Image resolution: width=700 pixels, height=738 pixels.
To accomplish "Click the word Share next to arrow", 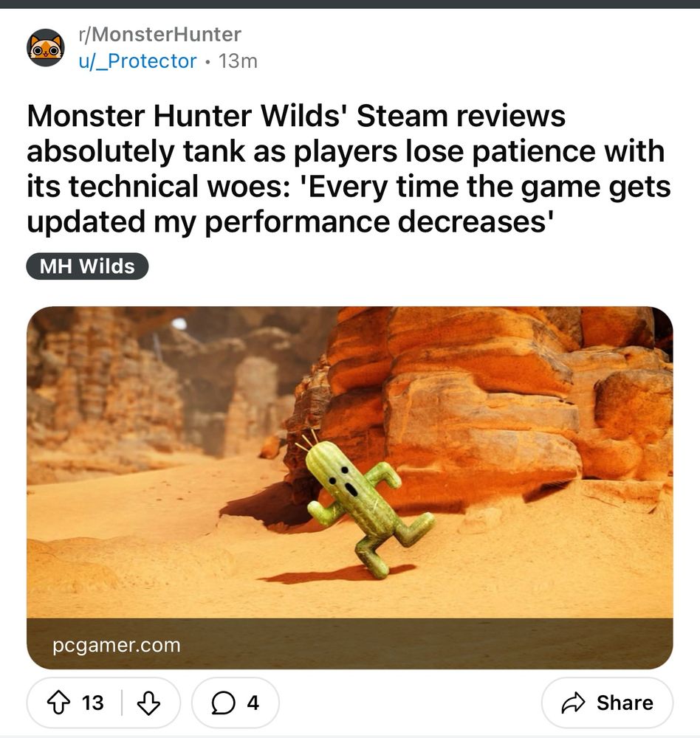I will (x=625, y=703).
